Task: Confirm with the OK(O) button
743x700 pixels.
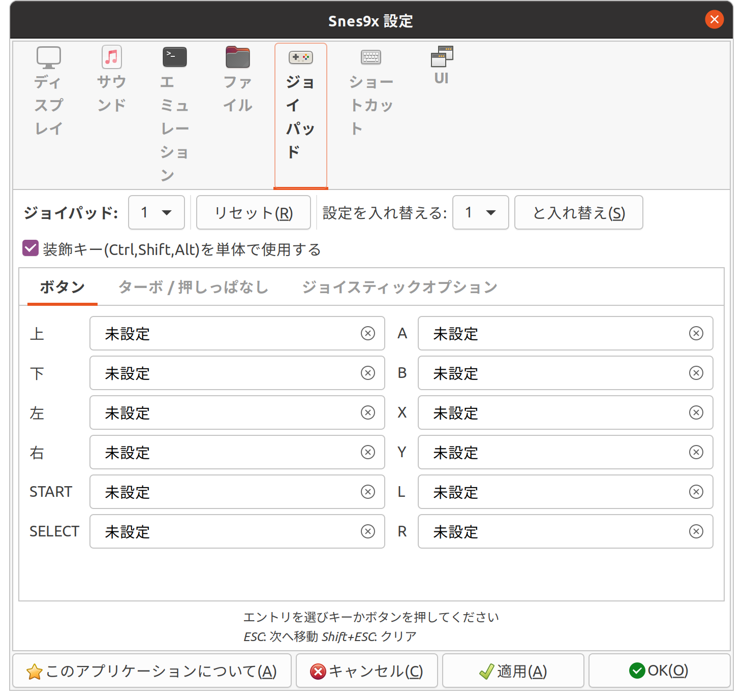Action: 660,671
